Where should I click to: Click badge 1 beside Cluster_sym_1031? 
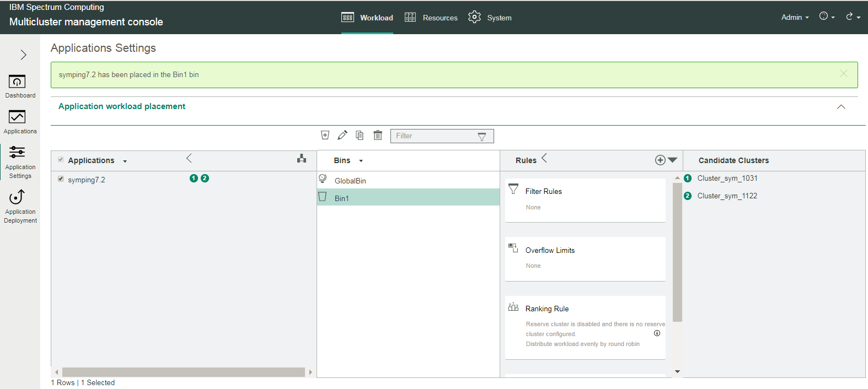click(688, 178)
